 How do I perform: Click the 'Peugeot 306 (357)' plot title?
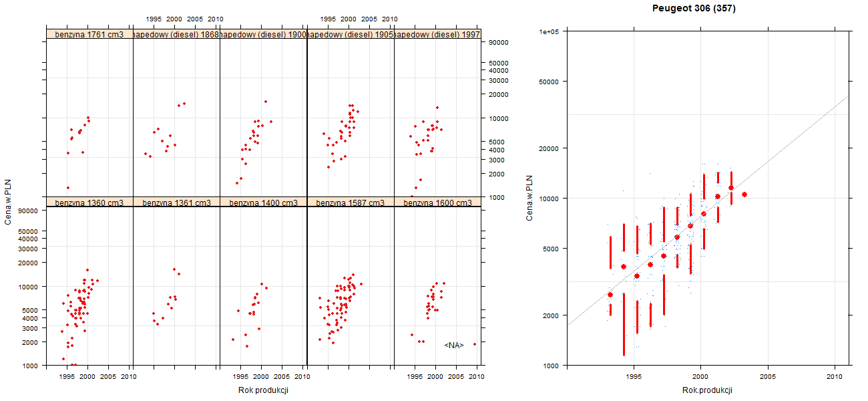694,9
